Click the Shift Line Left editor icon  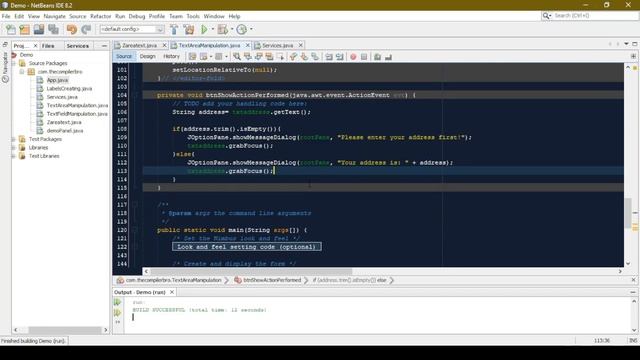[329, 57]
